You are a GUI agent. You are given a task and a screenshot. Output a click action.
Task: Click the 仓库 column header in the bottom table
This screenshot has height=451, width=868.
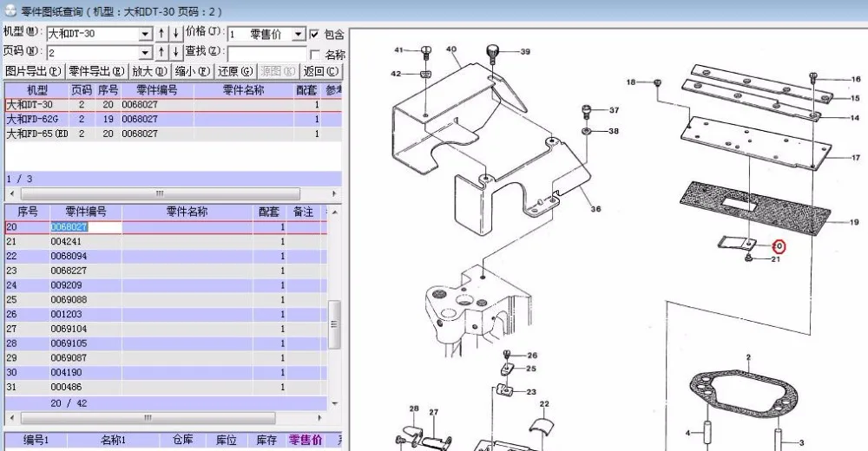[x=182, y=440]
